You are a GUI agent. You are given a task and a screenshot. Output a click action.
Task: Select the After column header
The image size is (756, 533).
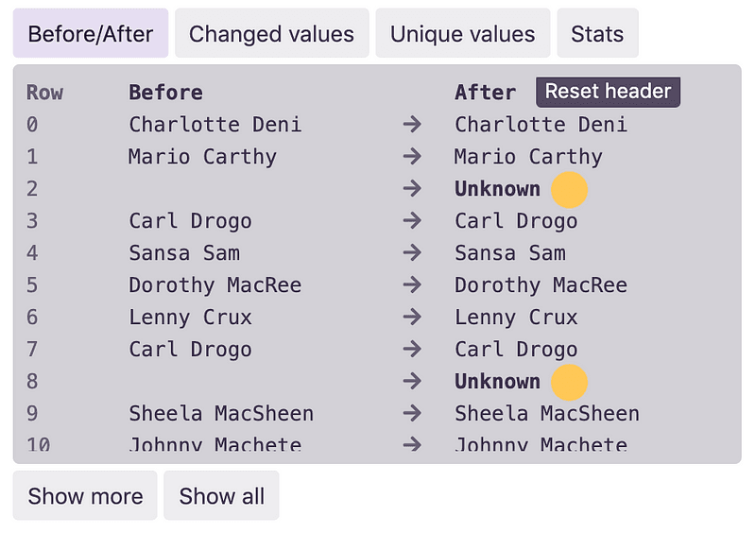pos(485,92)
